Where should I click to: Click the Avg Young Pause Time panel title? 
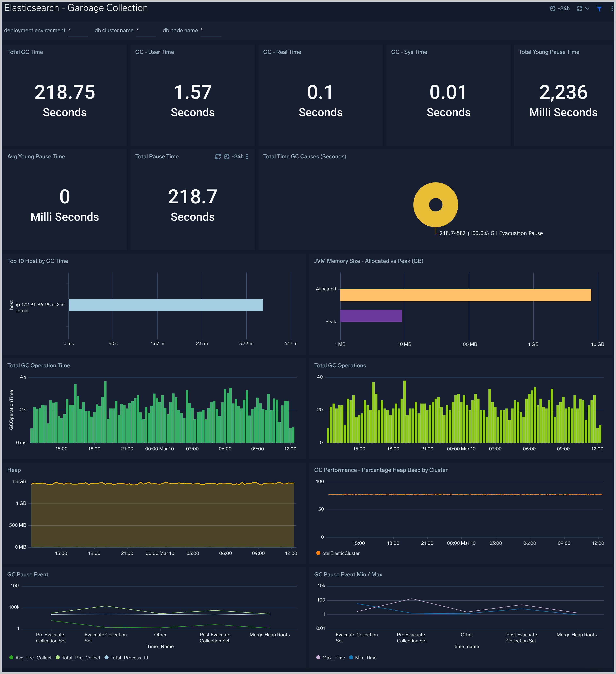(36, 157)
